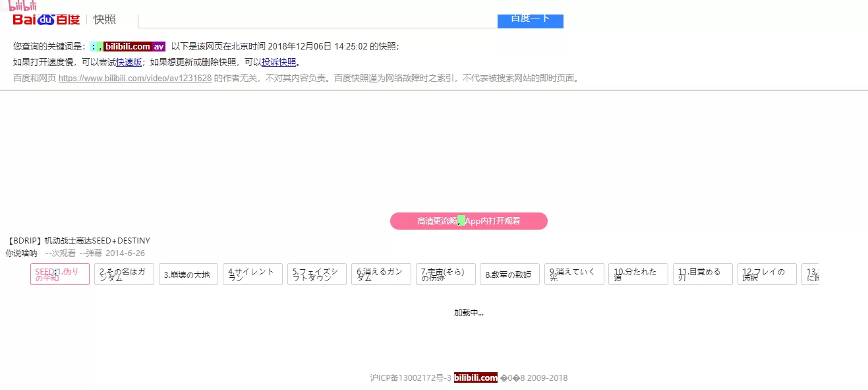
Task: Select episode 2 'その名はガンダム'
Action: (124, 275)
